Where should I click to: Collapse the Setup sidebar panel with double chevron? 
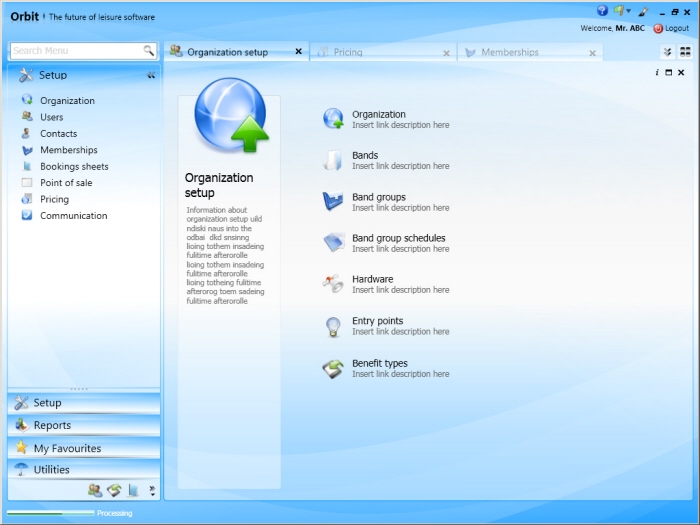tap(151, 76)
